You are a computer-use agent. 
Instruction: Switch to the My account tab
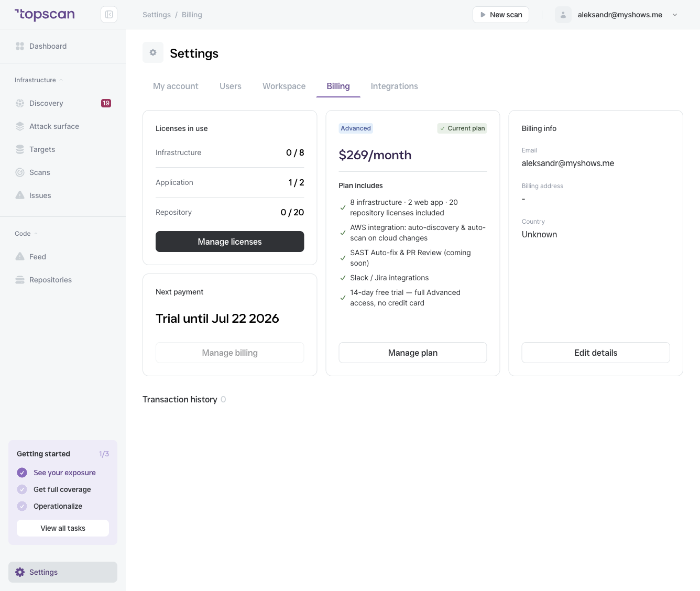176,86
